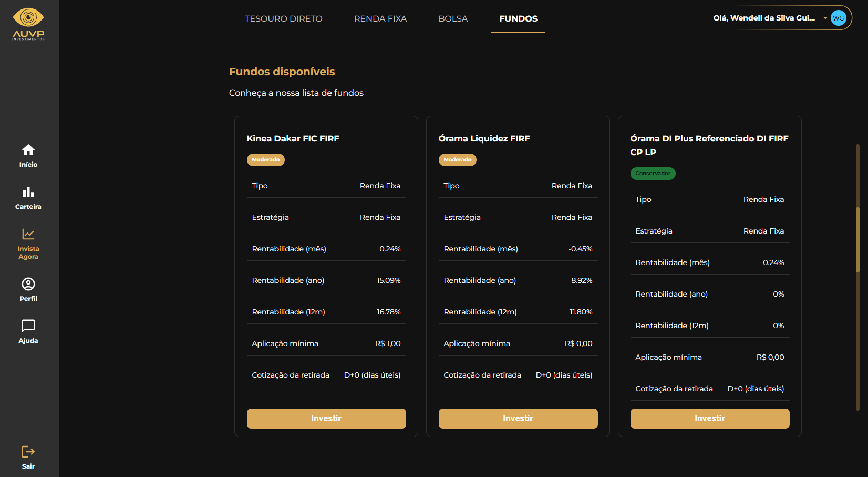Invest in Órama DI Plus Referenciado fund
Viewport: 868px width, 477px height.
point(710,419)
